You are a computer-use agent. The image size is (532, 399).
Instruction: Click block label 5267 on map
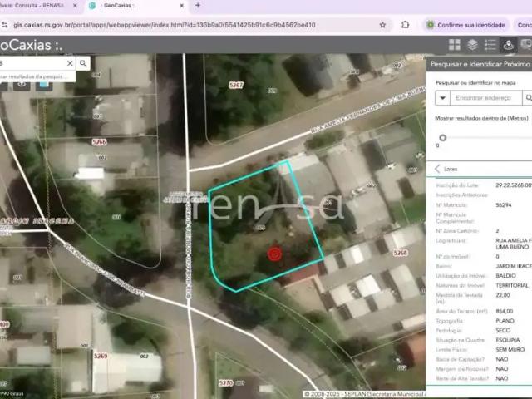pos(236,85)
